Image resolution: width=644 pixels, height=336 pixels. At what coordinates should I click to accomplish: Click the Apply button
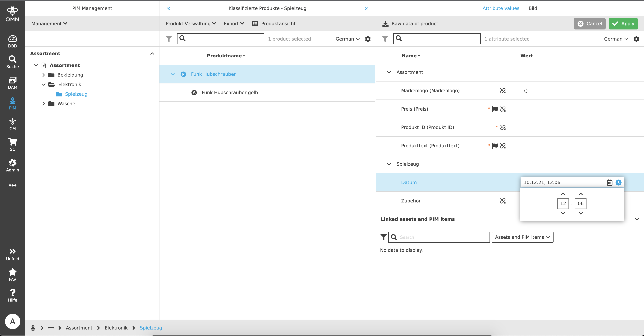pos(623,24)
